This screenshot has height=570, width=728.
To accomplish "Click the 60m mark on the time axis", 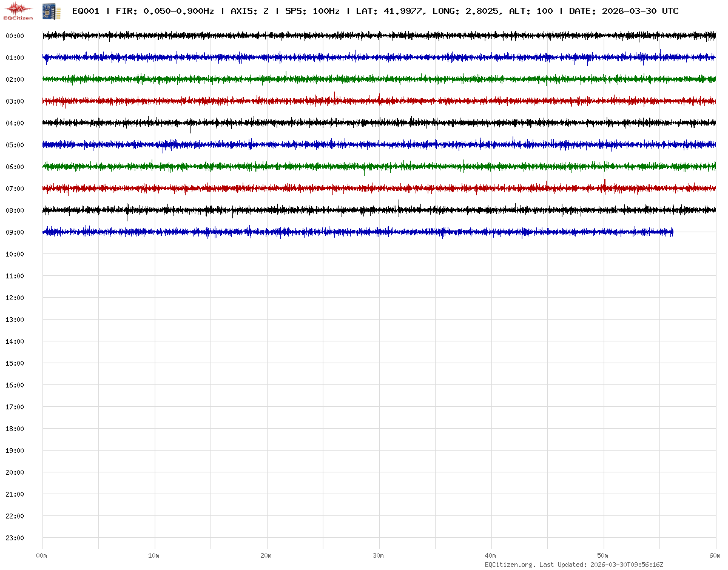I will (715, 555).
